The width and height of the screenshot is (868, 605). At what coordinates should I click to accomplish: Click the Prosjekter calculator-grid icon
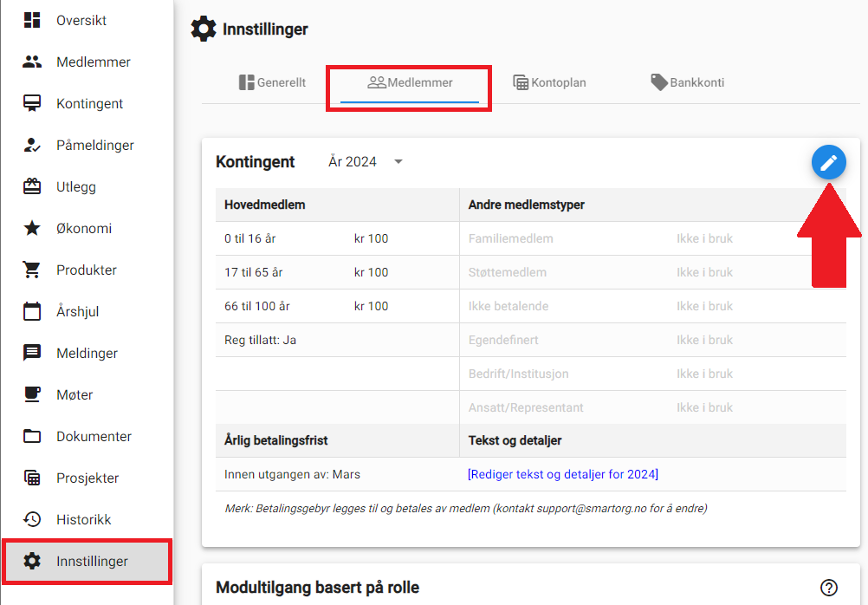pyautogui.click(x=32, y=478)
